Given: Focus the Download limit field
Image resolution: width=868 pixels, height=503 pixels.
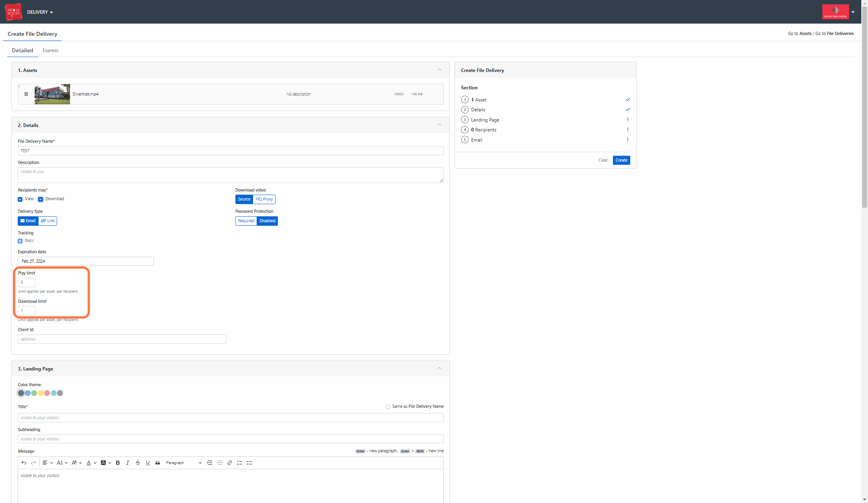Looking at the screenshot, I should [26, 311].
